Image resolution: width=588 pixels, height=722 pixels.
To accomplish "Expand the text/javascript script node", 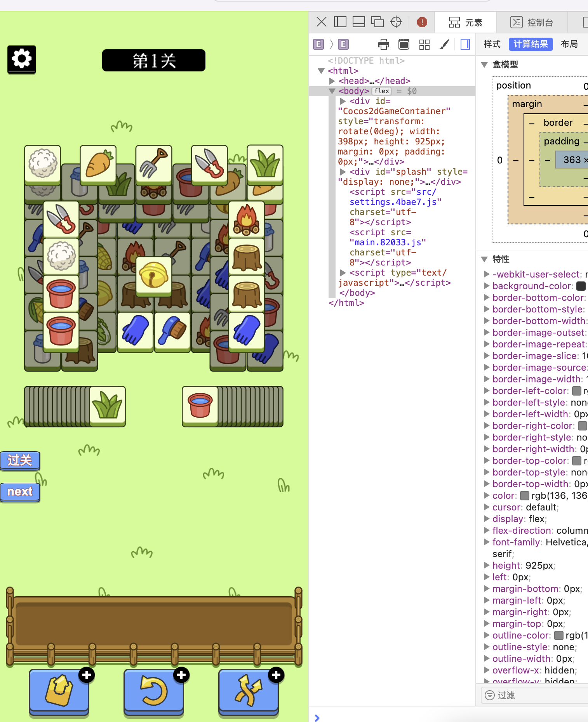I will tap(343, 273).
